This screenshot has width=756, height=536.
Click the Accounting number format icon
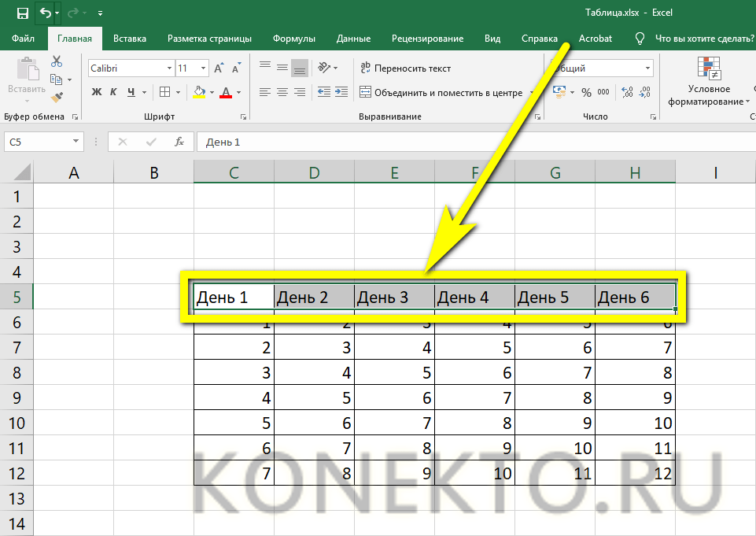559,91
